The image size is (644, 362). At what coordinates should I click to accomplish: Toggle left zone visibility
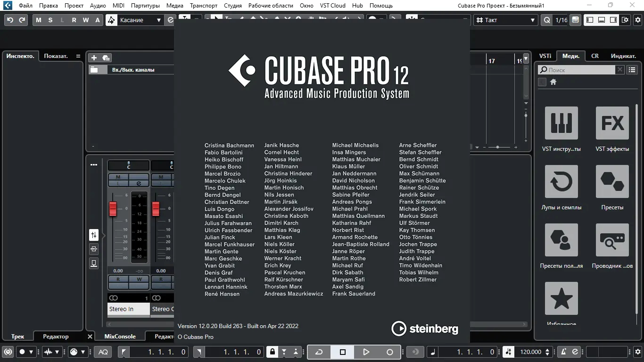590,20
